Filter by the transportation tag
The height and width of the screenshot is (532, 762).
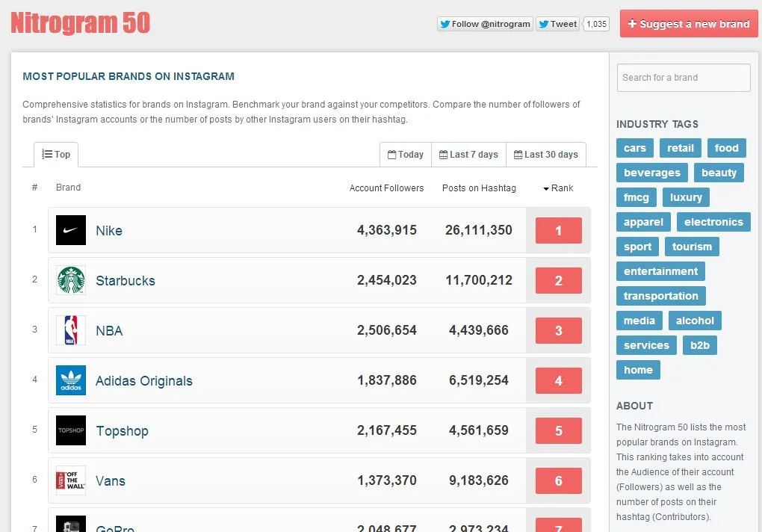(x=661, y=297)
